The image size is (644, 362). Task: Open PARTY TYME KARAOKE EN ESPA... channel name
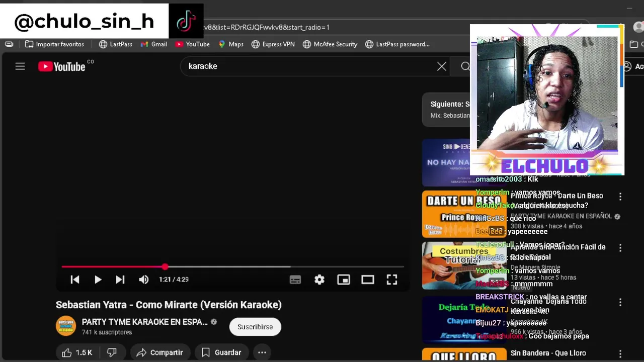click(x=145, y=322)
